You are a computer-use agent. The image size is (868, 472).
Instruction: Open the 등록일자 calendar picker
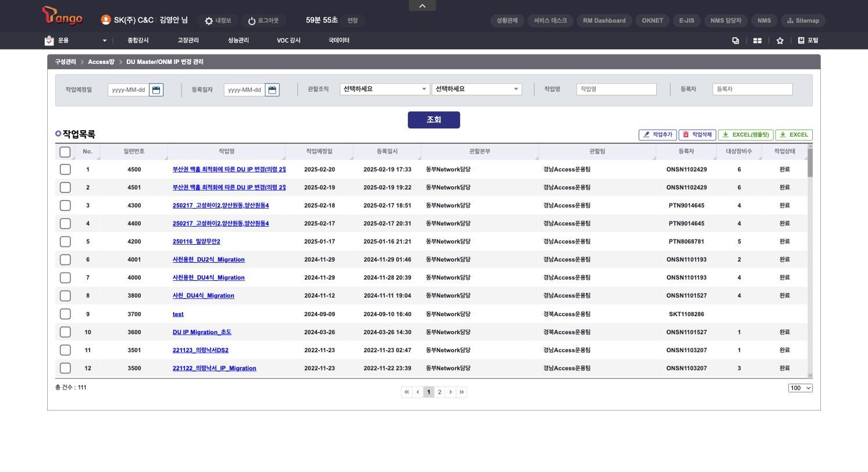click(x=272, y=90)
